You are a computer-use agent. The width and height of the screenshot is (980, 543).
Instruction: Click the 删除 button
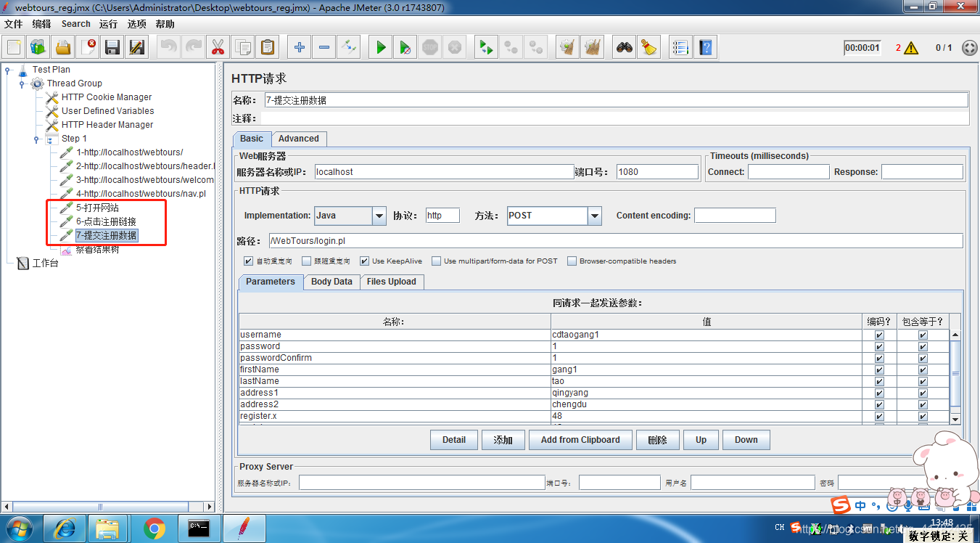(x=657, y=440)
